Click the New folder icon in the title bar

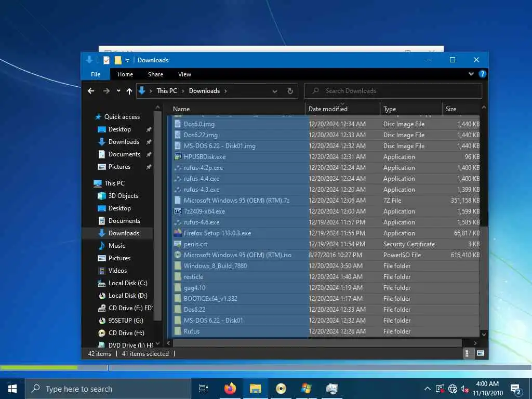pos(118,60)
